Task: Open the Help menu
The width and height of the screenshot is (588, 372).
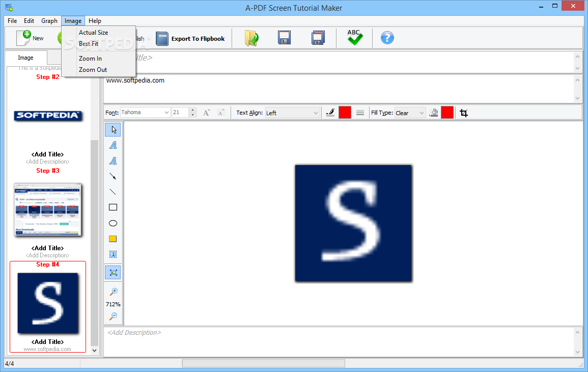Action: click(x=95, y=21)
